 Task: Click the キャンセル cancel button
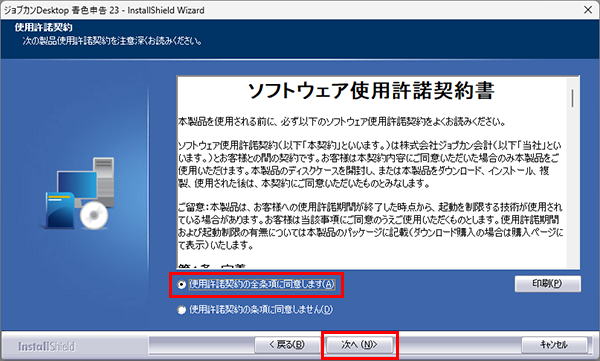[554, 345]
